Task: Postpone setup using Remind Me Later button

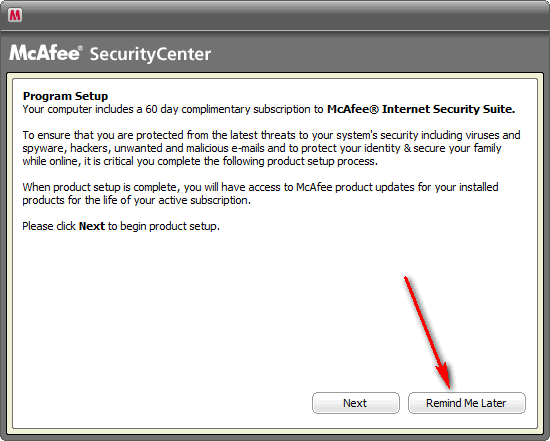Action: click(467, 403)
